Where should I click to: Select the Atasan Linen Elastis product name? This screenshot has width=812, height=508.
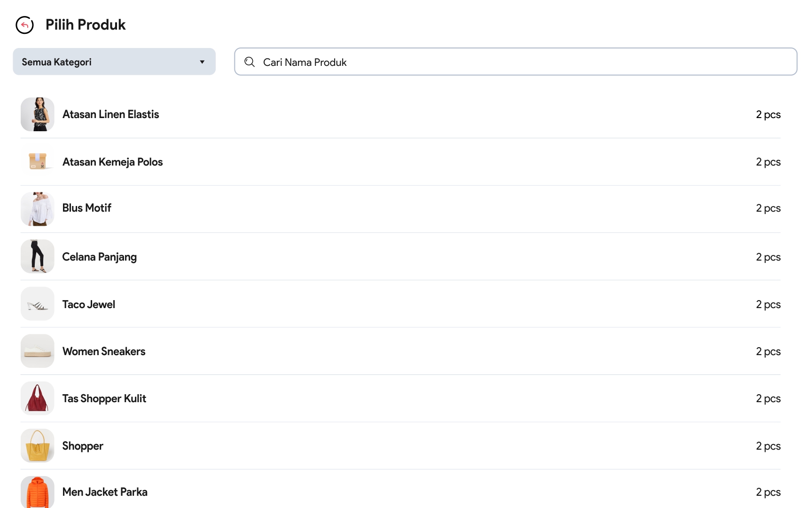point(110,114)
